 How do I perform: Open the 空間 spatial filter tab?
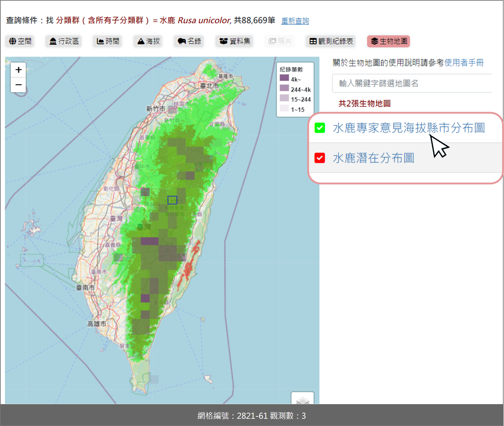[20, 41]
